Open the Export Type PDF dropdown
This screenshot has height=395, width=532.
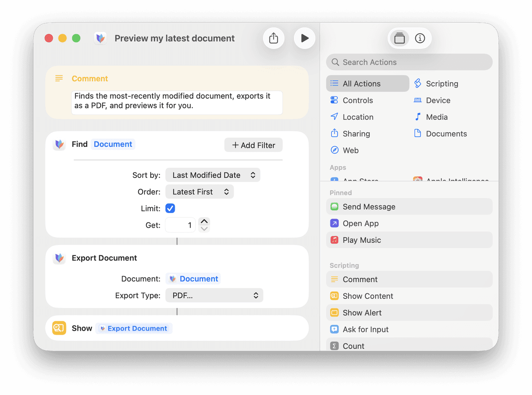point(214,296)
